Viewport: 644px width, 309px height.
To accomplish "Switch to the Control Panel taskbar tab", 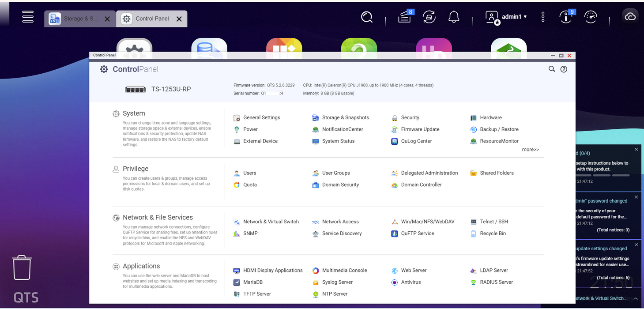I will [152, 19].
